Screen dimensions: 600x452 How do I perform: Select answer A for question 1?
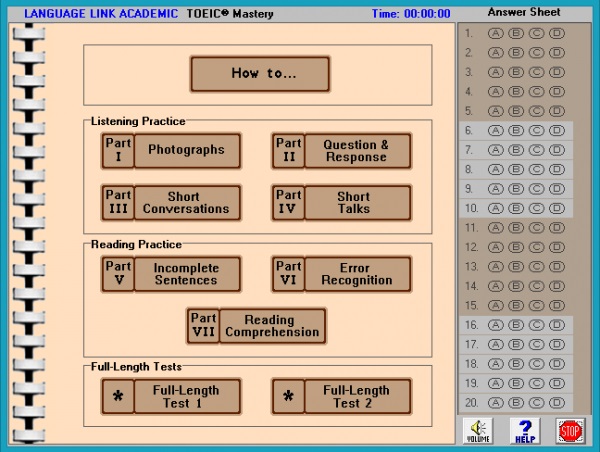pos(495,33)
